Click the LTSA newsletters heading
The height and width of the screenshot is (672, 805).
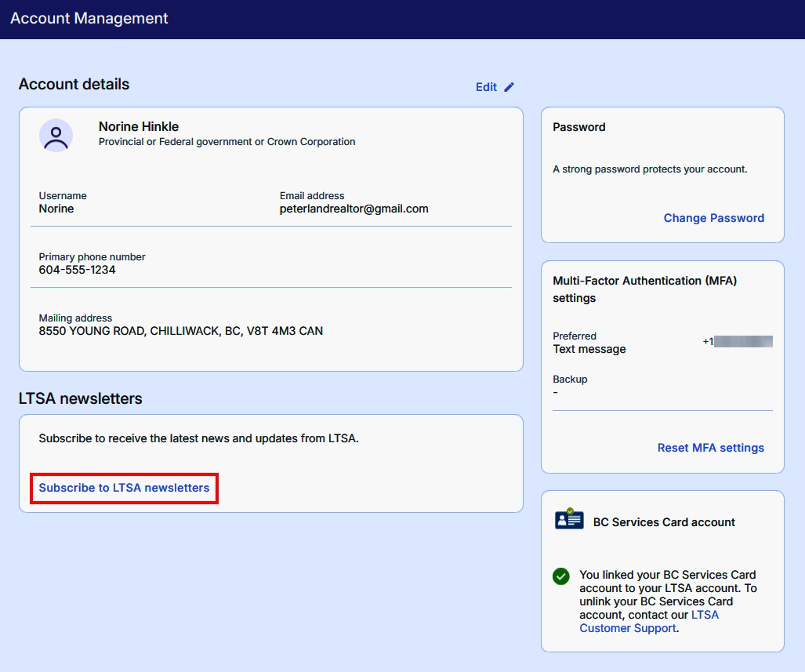(80, 398)
